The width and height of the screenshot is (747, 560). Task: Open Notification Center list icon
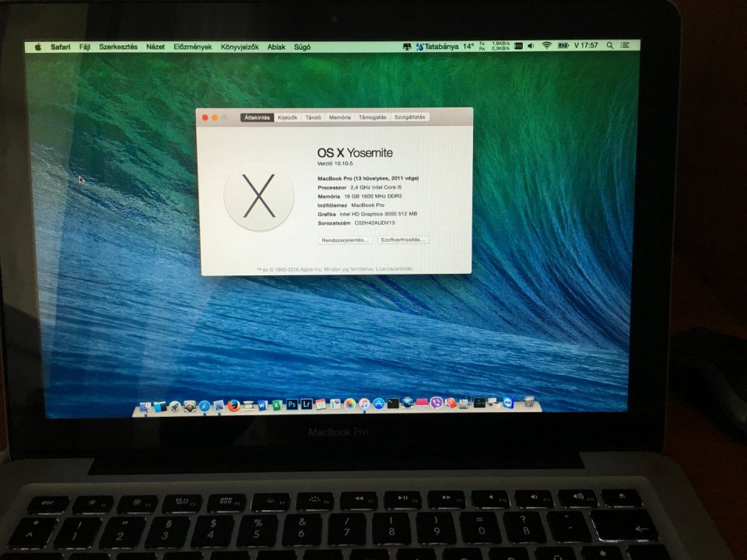tap(625, 45)
